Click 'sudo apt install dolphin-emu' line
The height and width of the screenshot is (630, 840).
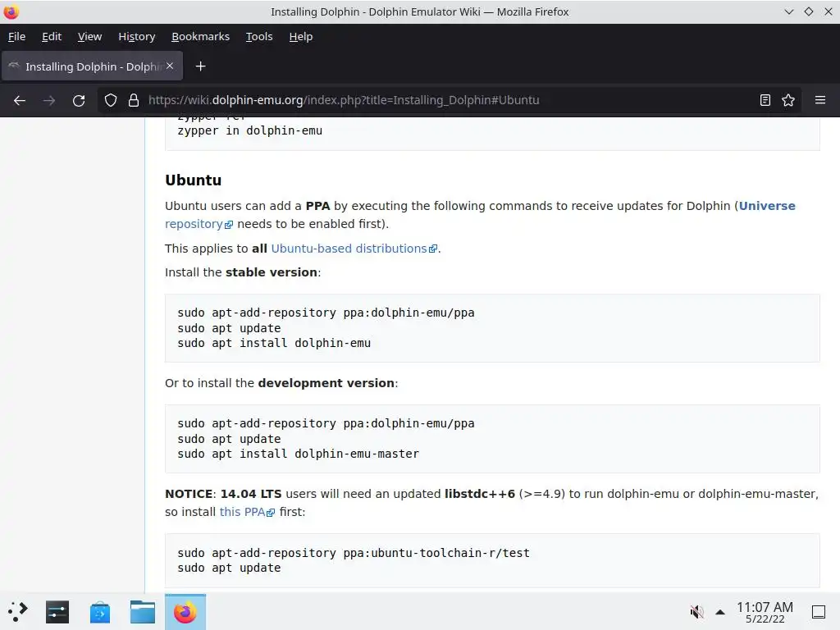point(274,343)
